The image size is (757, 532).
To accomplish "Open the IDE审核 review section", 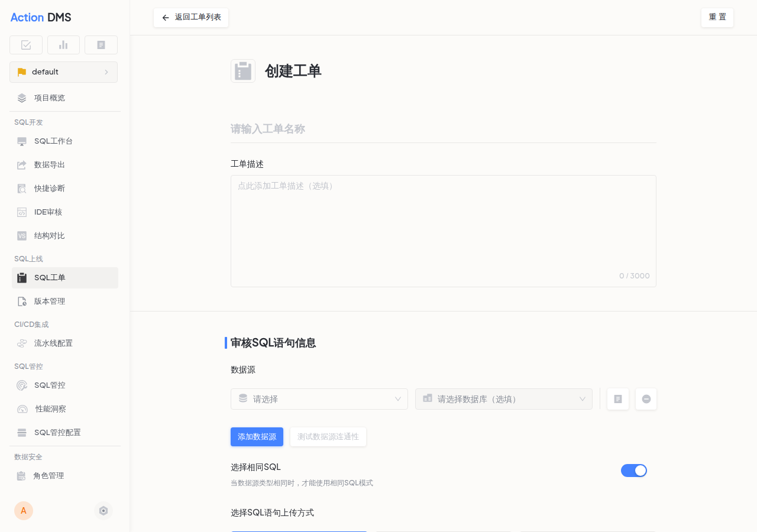I will (47, 212).
